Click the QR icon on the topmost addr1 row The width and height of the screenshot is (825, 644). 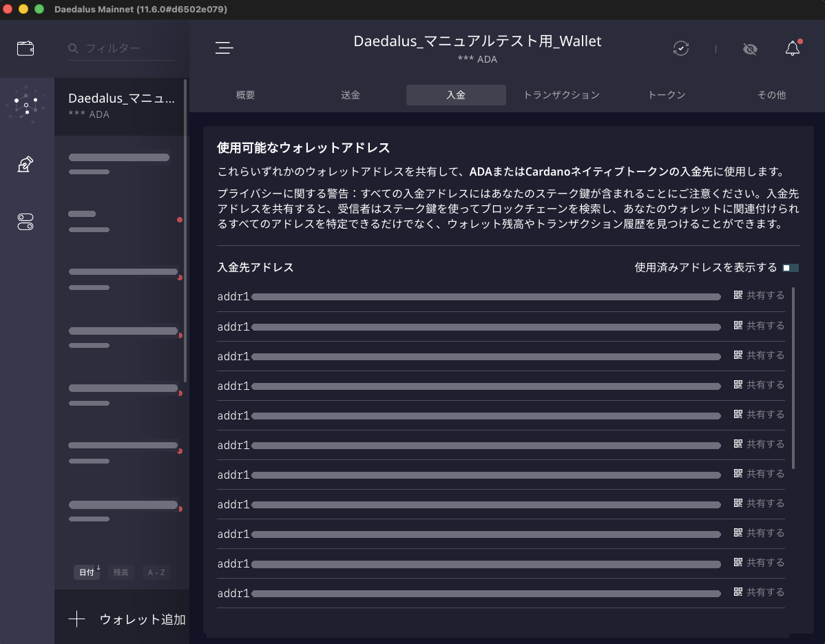click(x=738, y=295)
